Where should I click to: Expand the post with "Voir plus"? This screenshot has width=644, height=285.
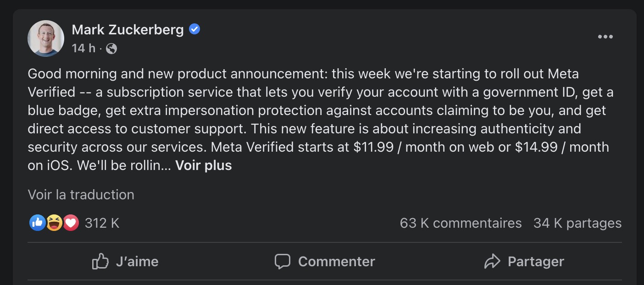pyautogui.click(x=204, y=165)
